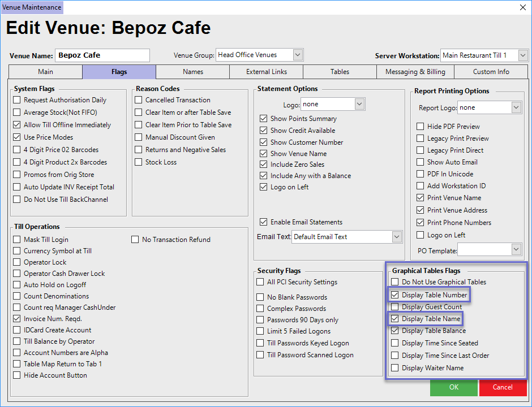Uncheck Invoice Num. Reqd. checkbox
532x407 pixels.
pyautogui.click(x=16, y=319)
